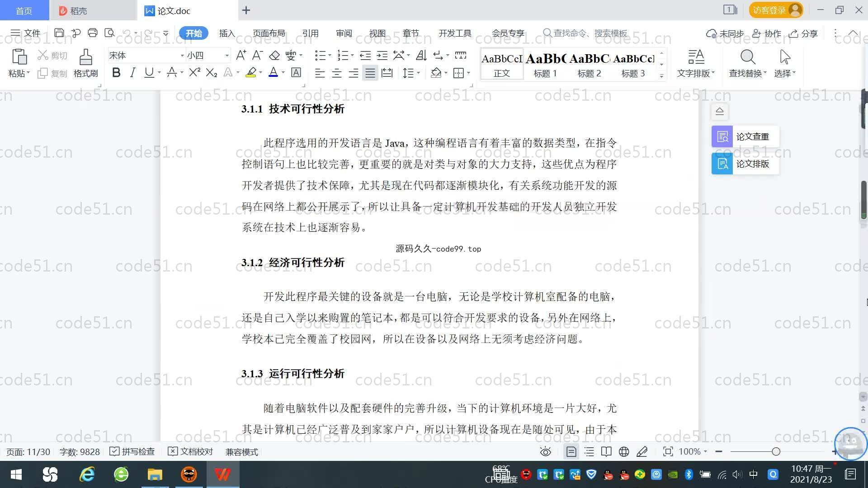Image resolution: width=868 pixels, height=488 pixels.
Task: Expand the bullet list dropdown arrow
Action: pos(330,55)
